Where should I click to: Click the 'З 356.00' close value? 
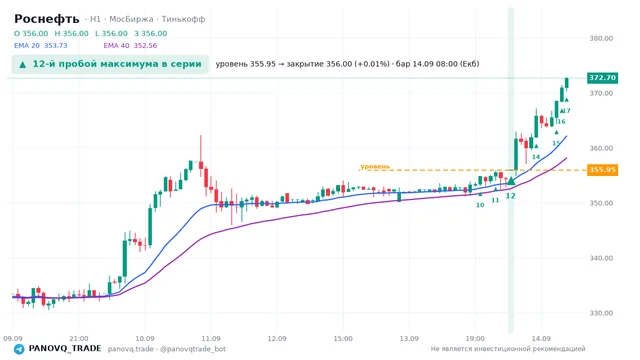(x=151, y=33)
